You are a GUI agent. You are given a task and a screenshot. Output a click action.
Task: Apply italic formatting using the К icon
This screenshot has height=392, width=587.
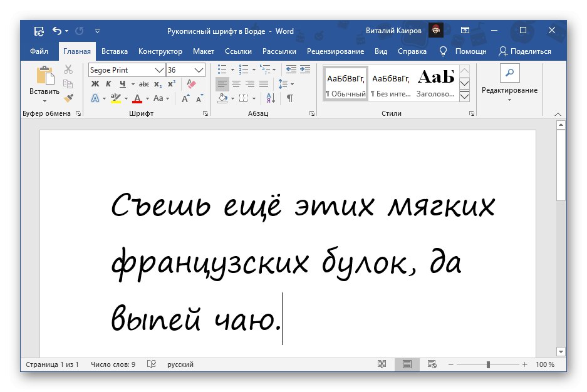pyautogui.click(x=109, y=83)
